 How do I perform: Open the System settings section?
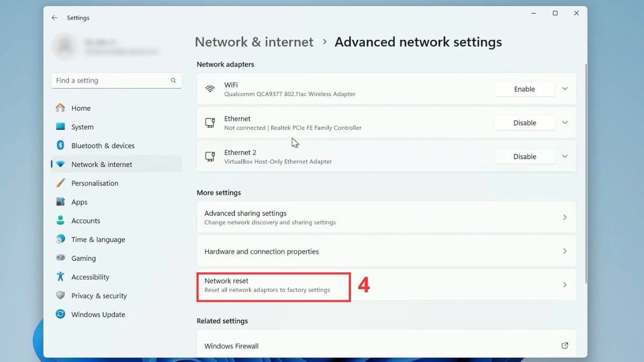click(x=82, y=127)
